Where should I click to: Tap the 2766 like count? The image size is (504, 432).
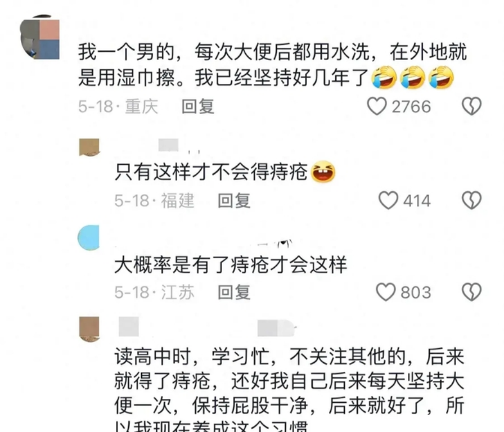coord(411,107)
